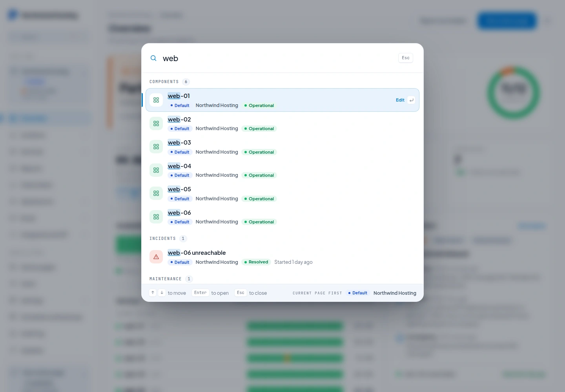Click the up arrow key hint
565x392 pixels.
[153, 293]
